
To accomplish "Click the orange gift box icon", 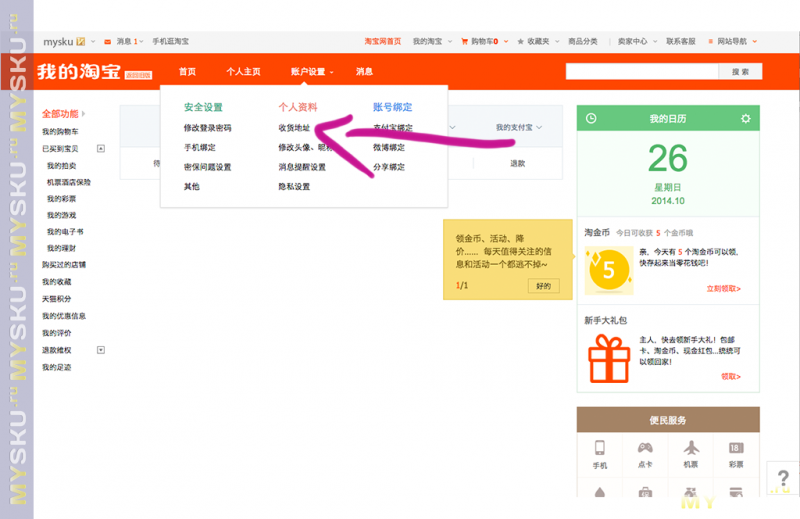I will [609, 358].
